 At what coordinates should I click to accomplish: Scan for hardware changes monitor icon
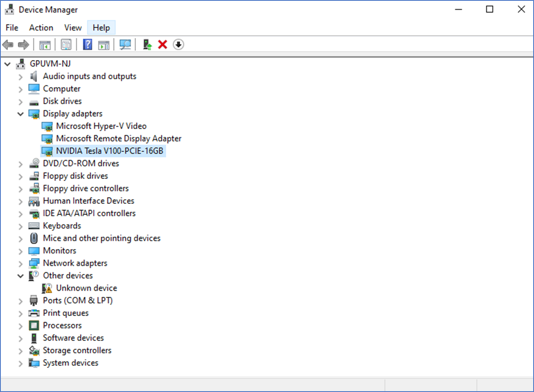click(125, 45)
